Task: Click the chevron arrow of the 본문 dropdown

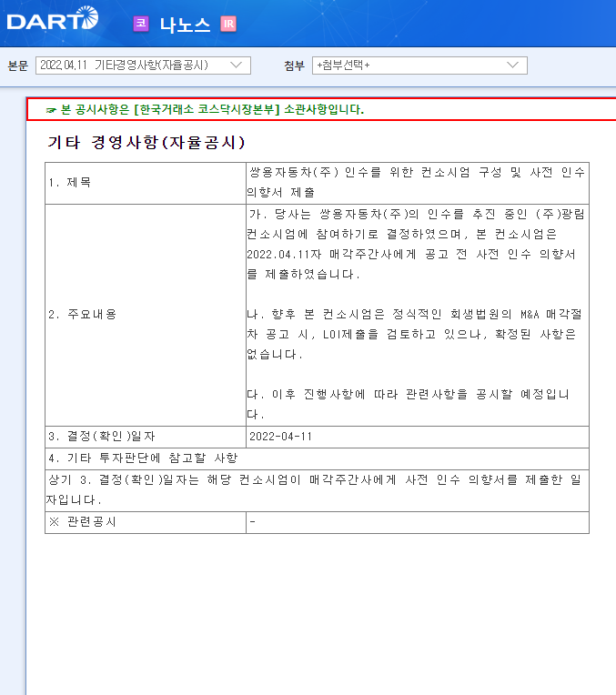Action: coord(237,65)
